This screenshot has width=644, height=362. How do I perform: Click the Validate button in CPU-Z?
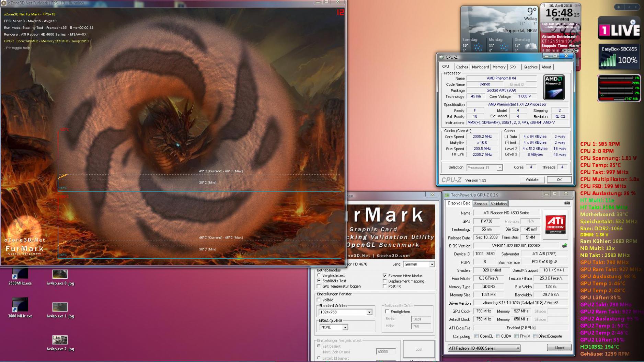coord(531,179)
